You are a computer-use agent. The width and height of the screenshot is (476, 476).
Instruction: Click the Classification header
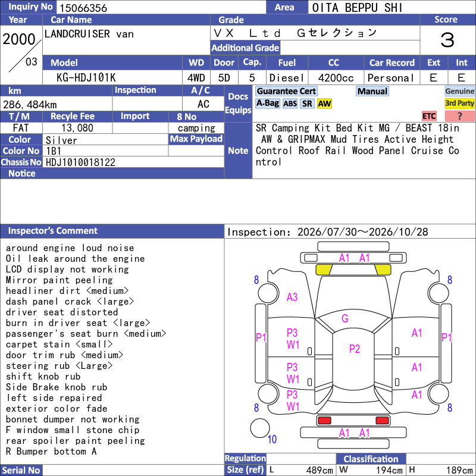(x=371, y=459)
